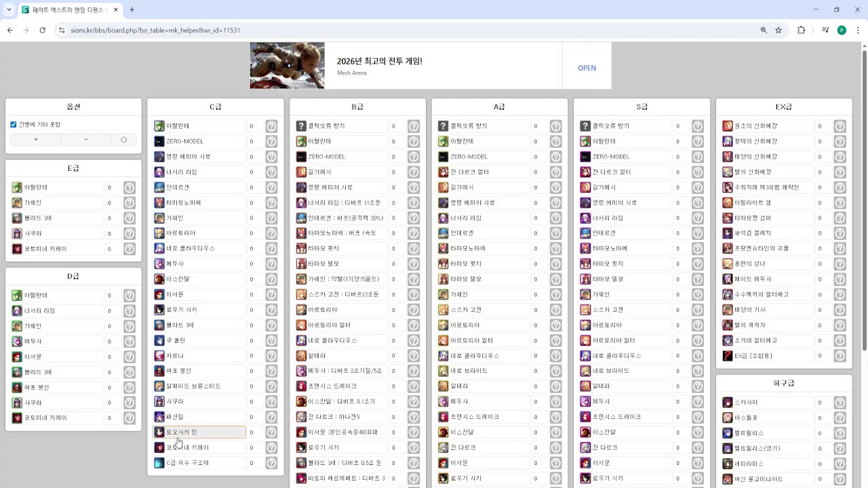Open help icon for 길가메시 in B급
Image resolution: width=868 pixels, height=488 pixels.
coord(414,172)
